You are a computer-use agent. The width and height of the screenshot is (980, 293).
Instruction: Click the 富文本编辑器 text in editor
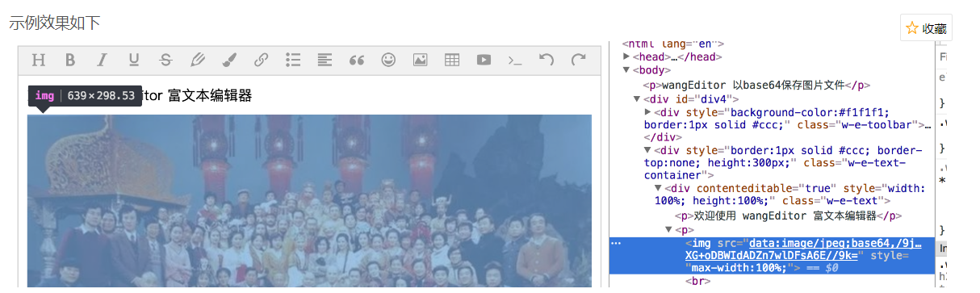pos(210,96)
